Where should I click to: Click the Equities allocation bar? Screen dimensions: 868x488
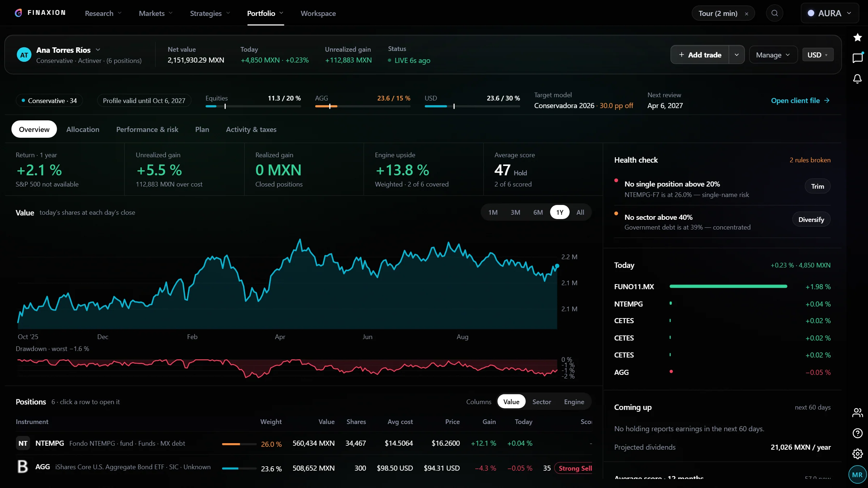pyautogui.click(x=253, y=106)
